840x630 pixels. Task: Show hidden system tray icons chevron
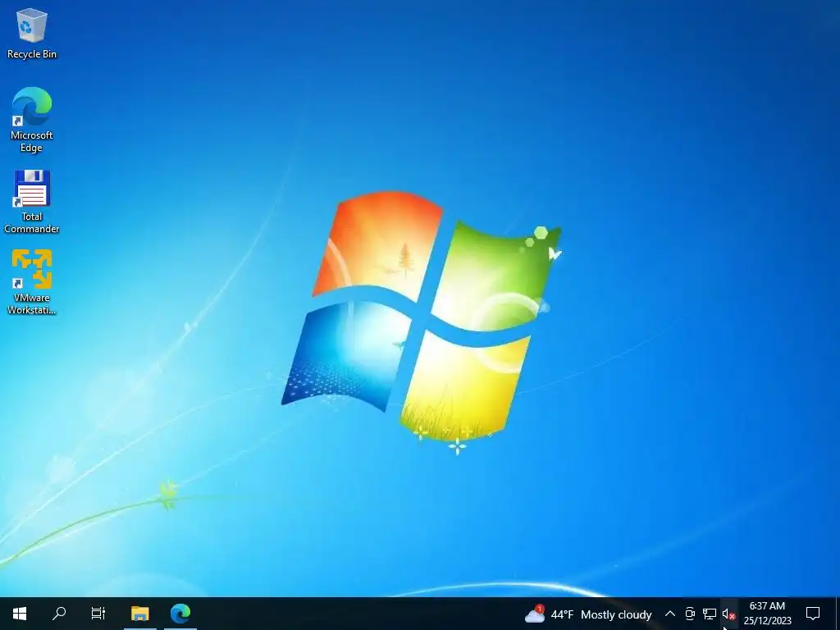pyautogui.click(x=669, y=614)
